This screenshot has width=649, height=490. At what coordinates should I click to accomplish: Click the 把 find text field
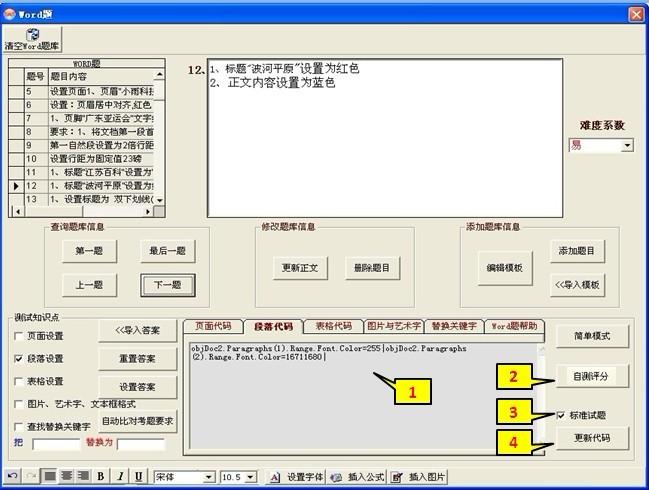coord(56,444)
